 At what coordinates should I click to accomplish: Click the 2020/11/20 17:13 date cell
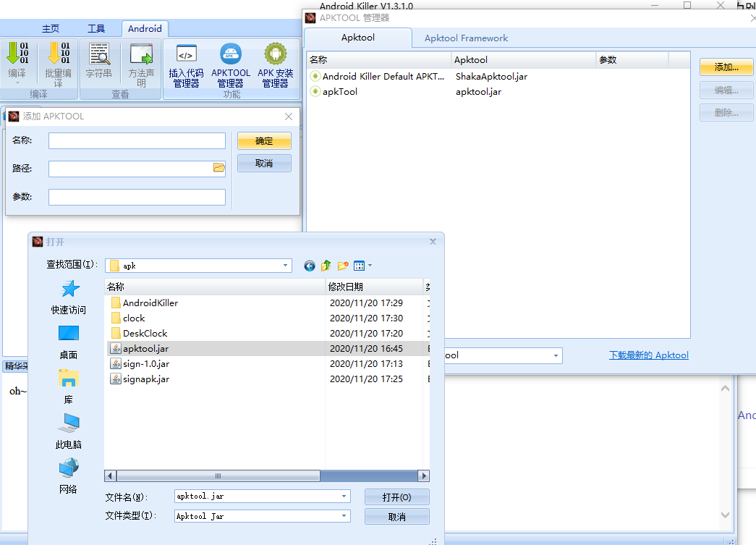pos(367,364)
